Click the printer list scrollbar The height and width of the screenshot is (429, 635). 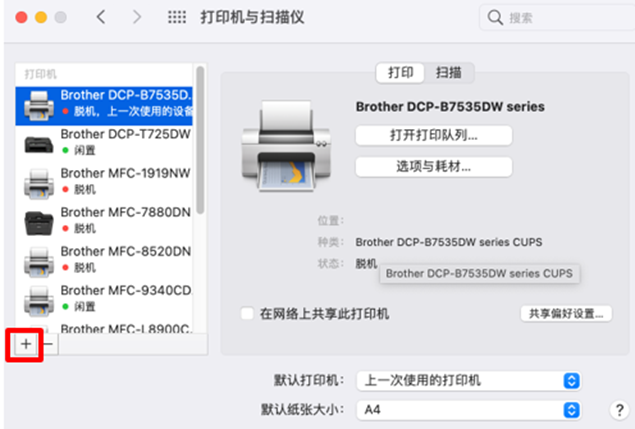200,140
